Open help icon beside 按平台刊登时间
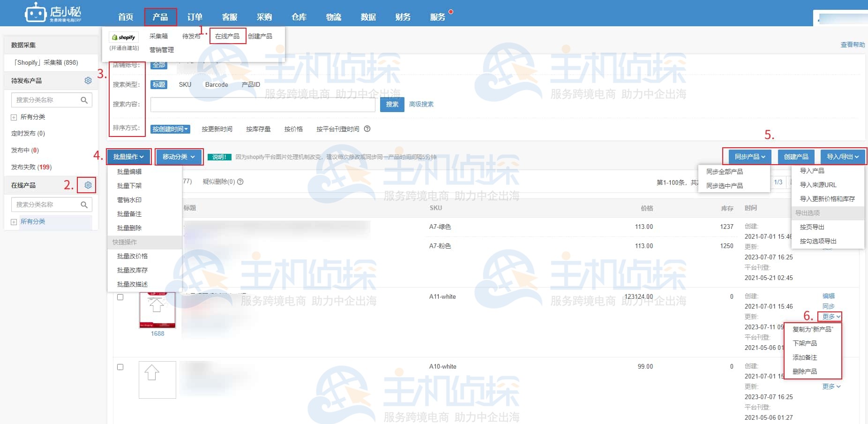868x424 pixels. pyautogui.click(x=367, y=129)
